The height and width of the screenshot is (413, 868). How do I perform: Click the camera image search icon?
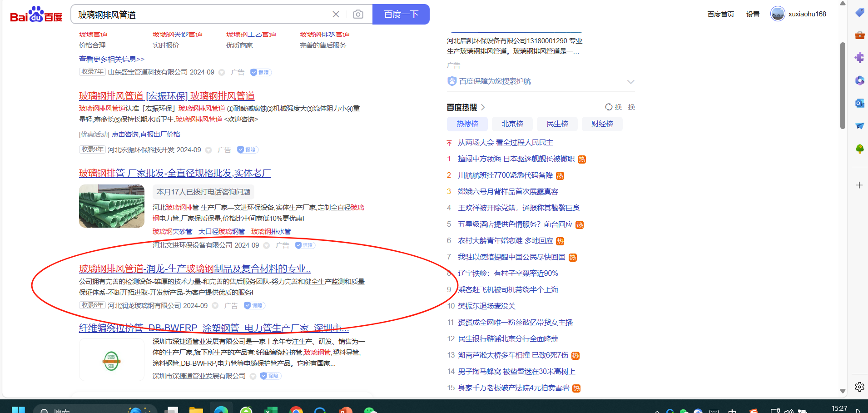pos(358,15)
